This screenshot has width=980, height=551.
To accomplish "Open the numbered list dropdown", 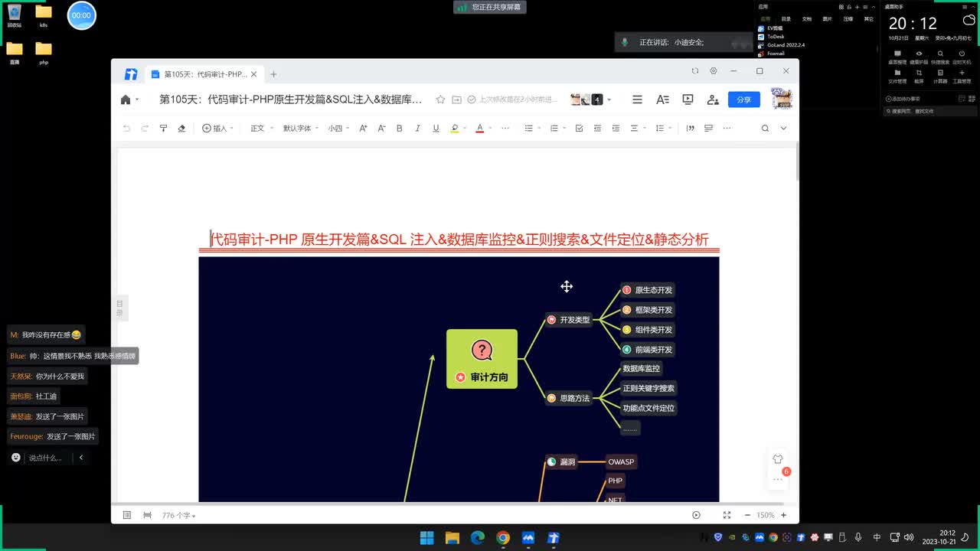I will tap(557, 129).
